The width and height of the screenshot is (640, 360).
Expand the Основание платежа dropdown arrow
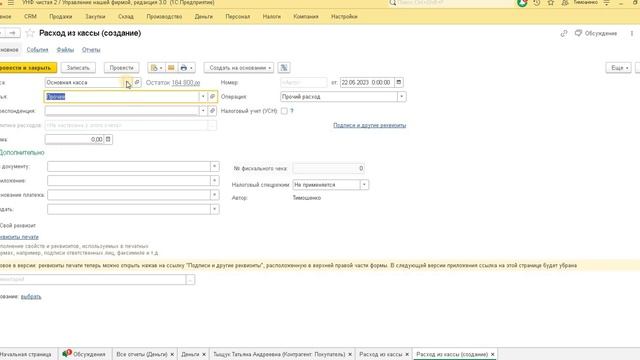214,195
